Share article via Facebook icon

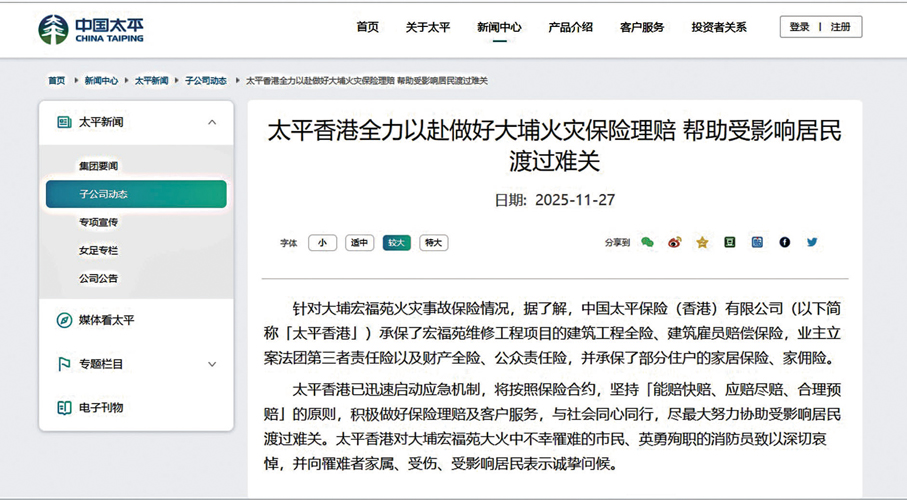click(785, 242)
